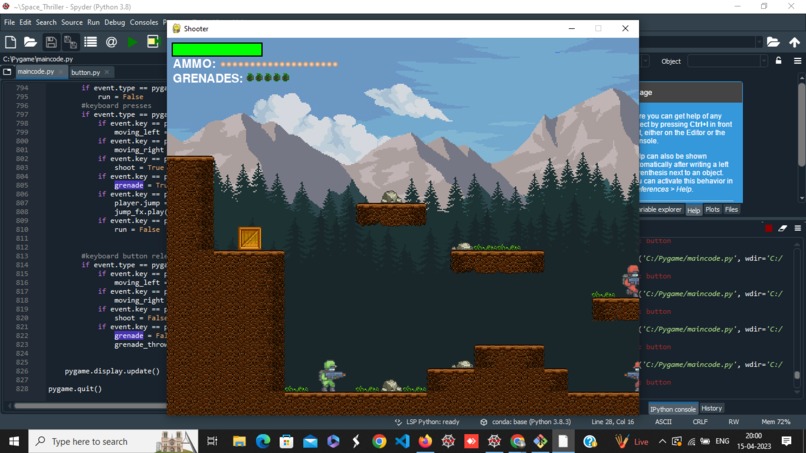Image resolution: width=806 pixels, height=453 pixels.
Task: Switch to the History tab
Action: [x=711, y=408]
